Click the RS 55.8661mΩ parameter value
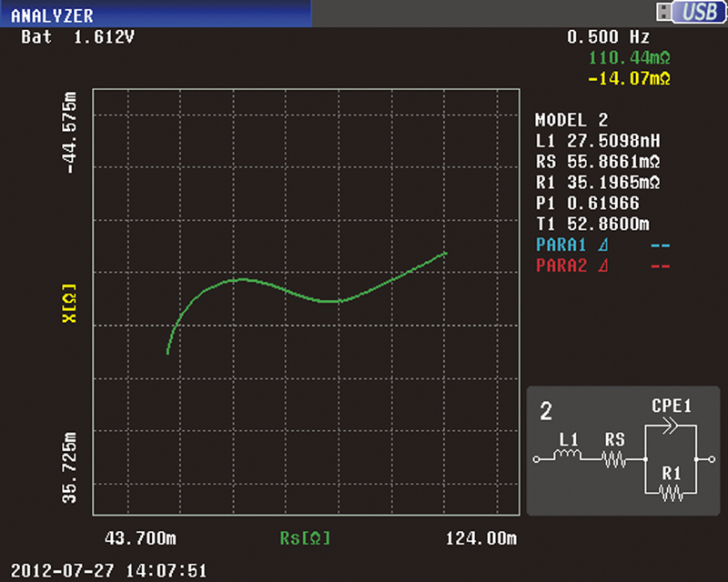The image size is (728, 582). tap(596, 162)
